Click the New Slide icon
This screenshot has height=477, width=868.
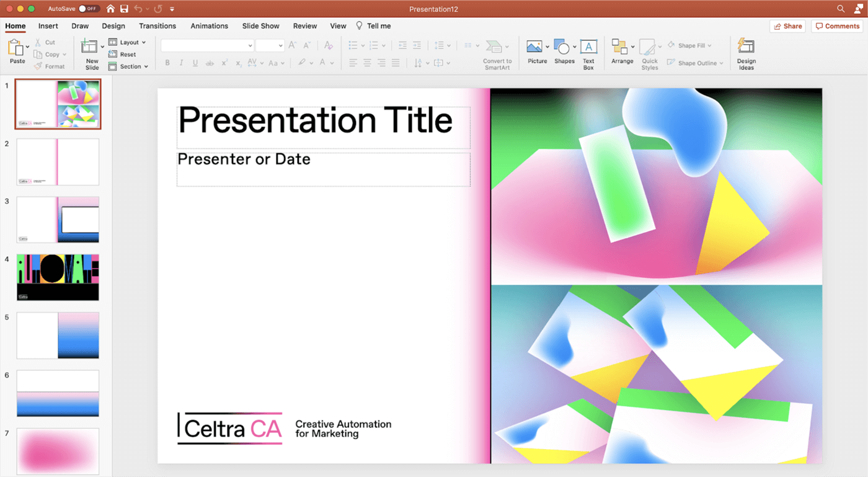click(x=90, y=47)
